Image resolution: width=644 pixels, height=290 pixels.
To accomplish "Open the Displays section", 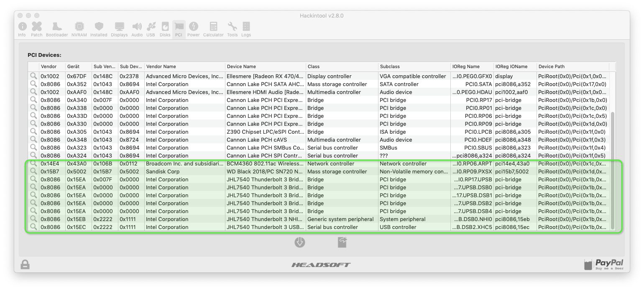I will (x=119, y=29).
